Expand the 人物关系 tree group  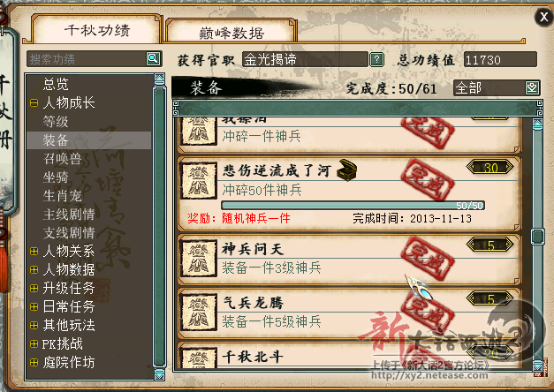click(34, 251)
